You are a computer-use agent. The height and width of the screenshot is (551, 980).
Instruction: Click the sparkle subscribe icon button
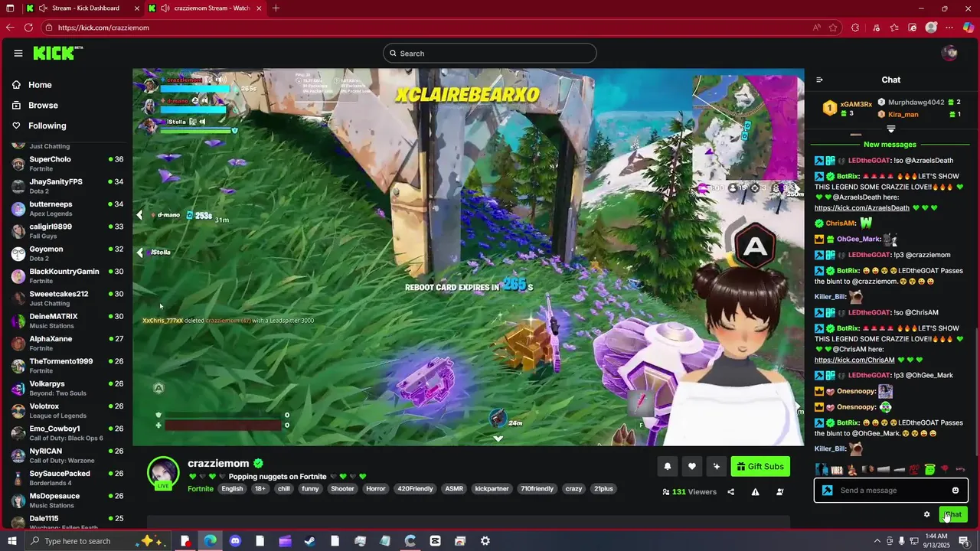coord(717,467)
